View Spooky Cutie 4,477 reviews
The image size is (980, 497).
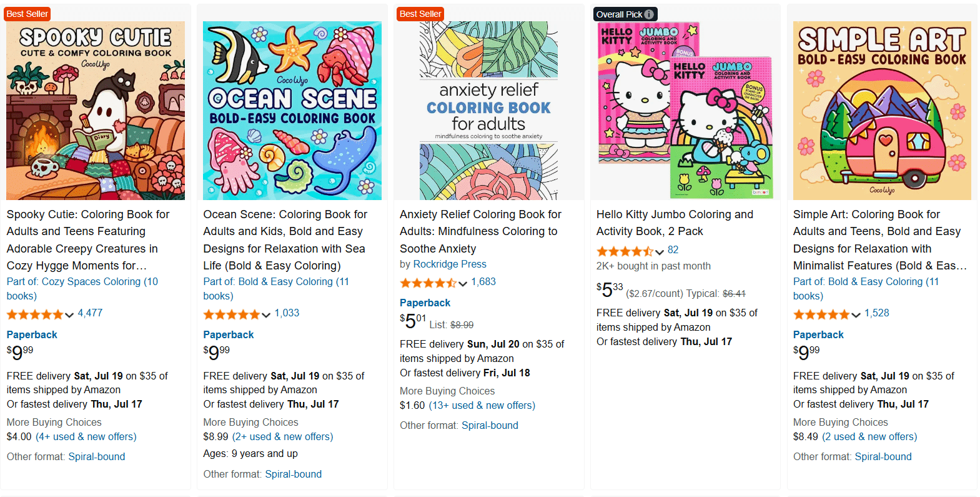point(90,313)
